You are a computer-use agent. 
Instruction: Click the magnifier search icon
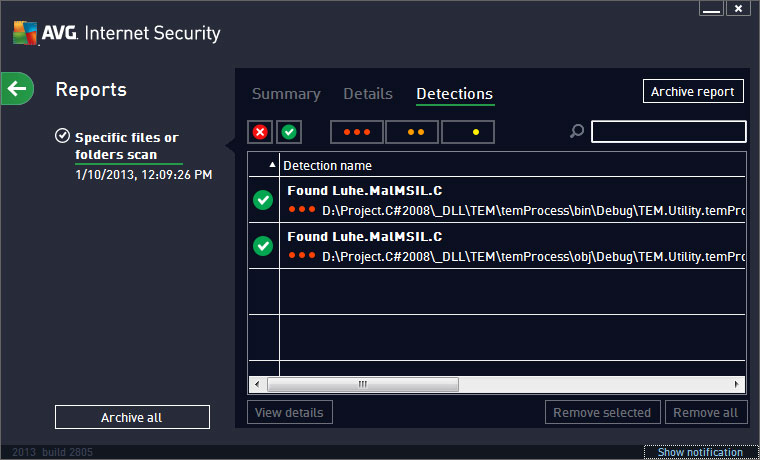tap(576, 131)
